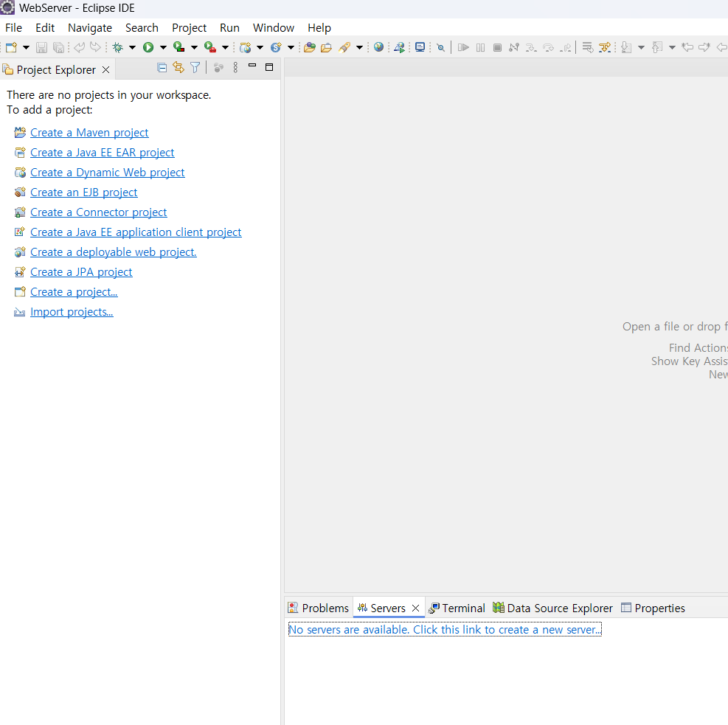Click the Project Explorer filter funnel icon
This screenshot has width=728, height=725.
pos(195,68)
